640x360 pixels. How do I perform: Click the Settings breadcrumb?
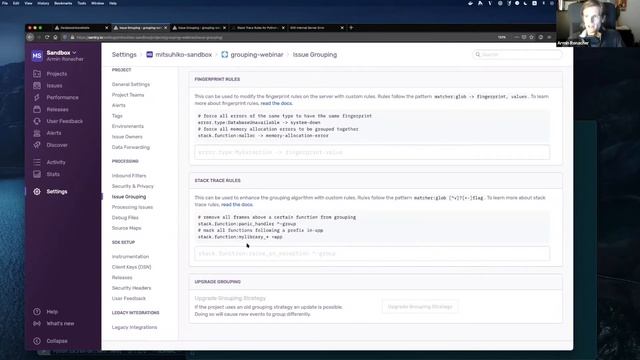(124, 54)
